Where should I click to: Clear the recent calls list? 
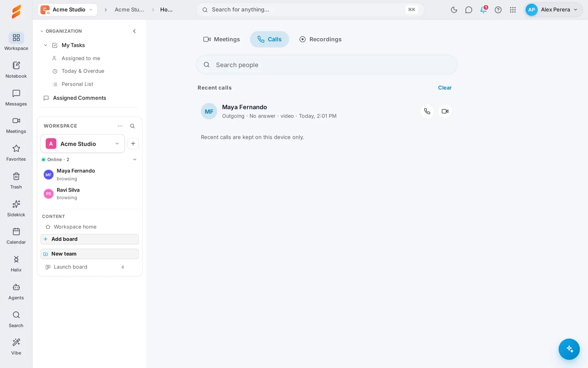[x=445, y=88]
